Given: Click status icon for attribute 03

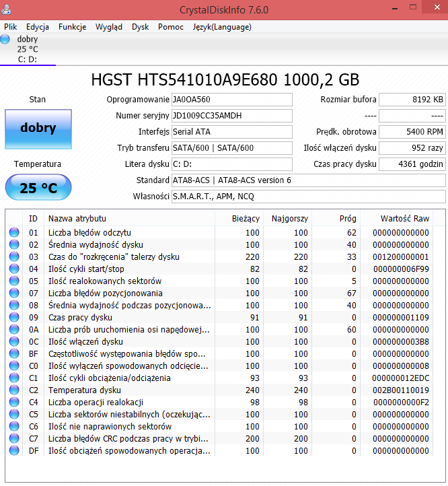Looking at the screenshot, I should (14, 256).
